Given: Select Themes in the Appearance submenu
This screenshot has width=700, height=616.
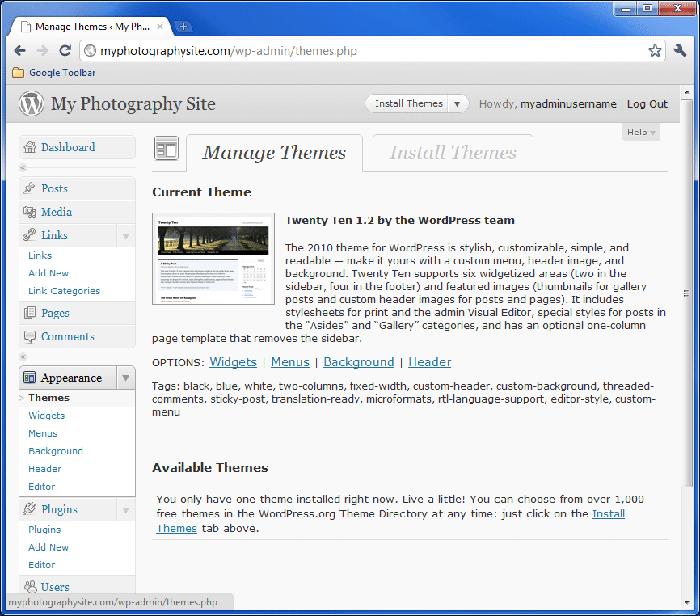Looking at the screenshot, I should [49, 398].
